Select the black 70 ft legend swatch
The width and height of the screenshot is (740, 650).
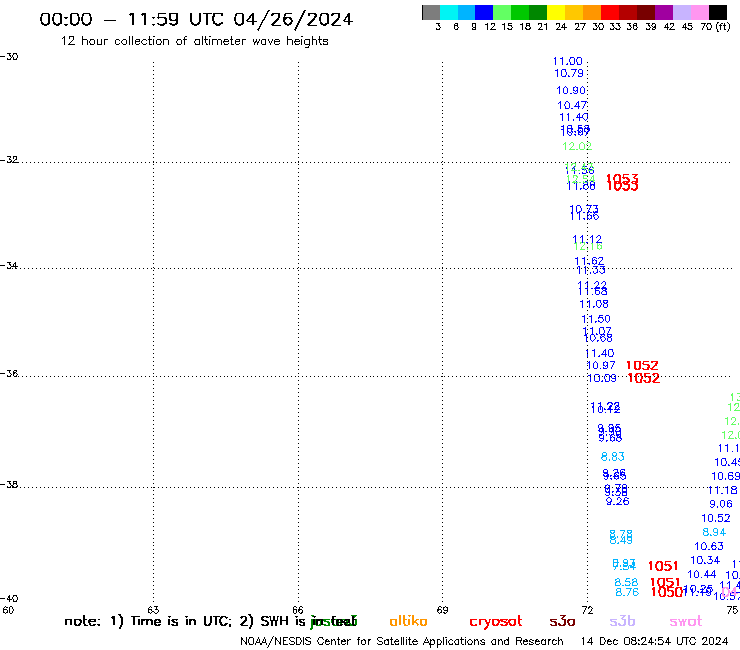[718, 12]
